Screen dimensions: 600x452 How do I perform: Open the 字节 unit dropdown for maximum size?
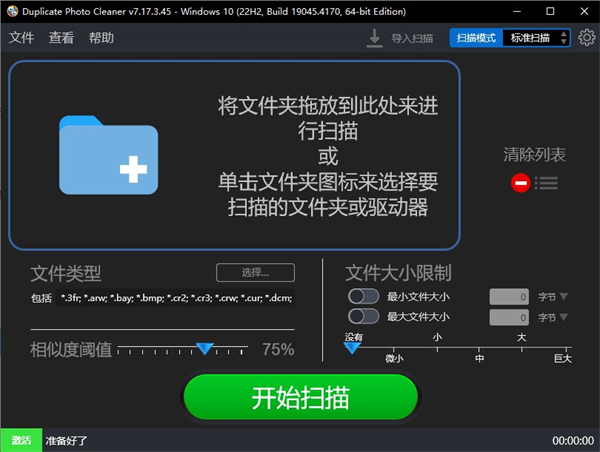[x=553, y=317]
